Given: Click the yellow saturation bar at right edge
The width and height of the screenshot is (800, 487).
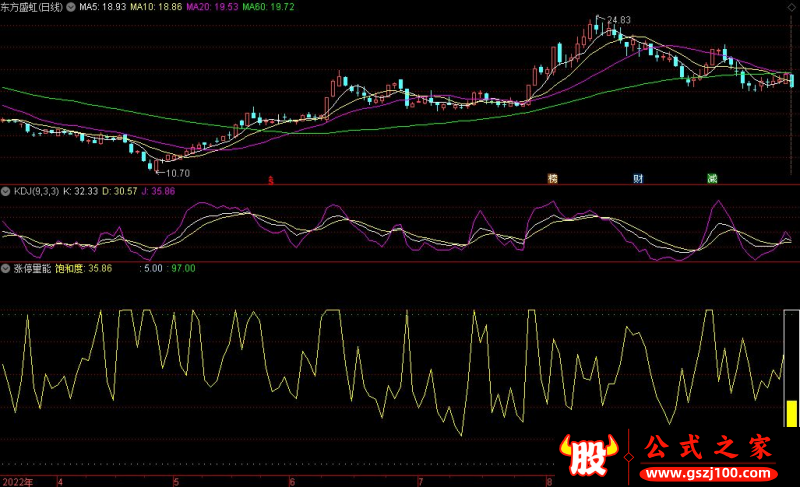Looking at the screenshot, I should coord(791,413).
